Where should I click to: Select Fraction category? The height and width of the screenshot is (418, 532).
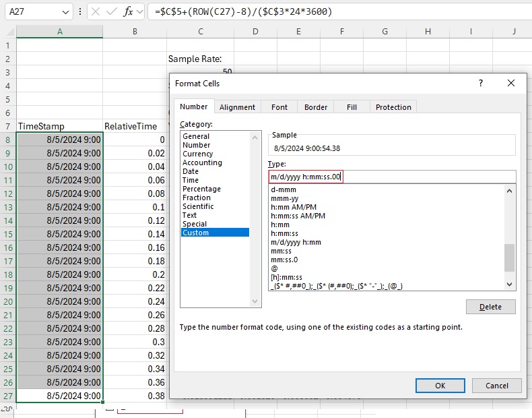[215, 198]
